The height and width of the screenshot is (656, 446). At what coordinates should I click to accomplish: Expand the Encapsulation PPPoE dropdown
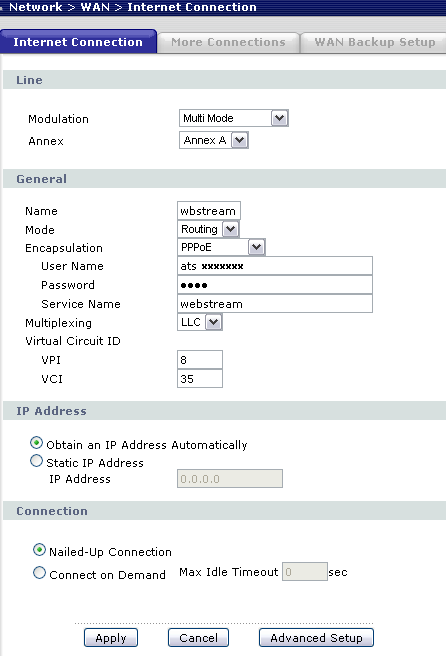[221, 247]
